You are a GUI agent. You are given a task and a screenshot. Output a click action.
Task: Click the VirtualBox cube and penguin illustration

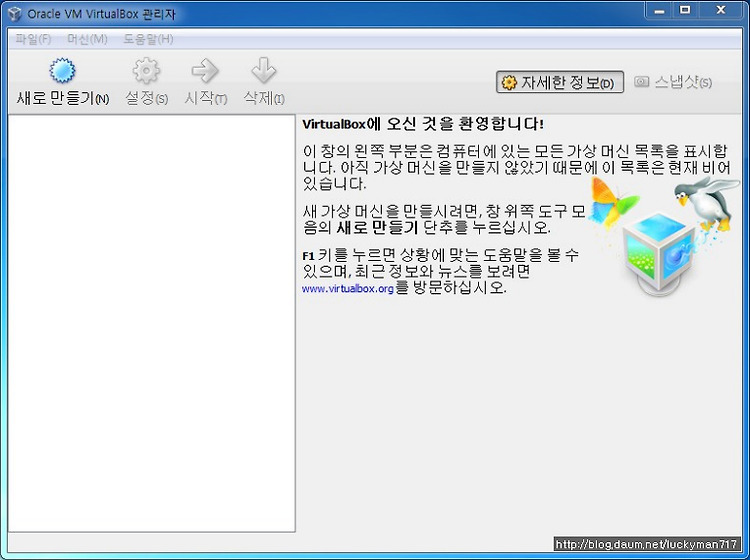click(664, 236)
